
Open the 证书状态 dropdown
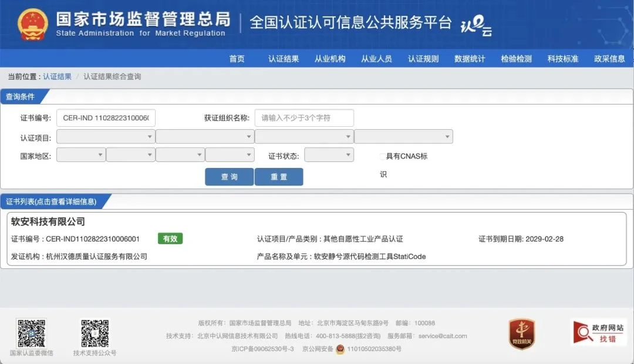coord(329,155)
